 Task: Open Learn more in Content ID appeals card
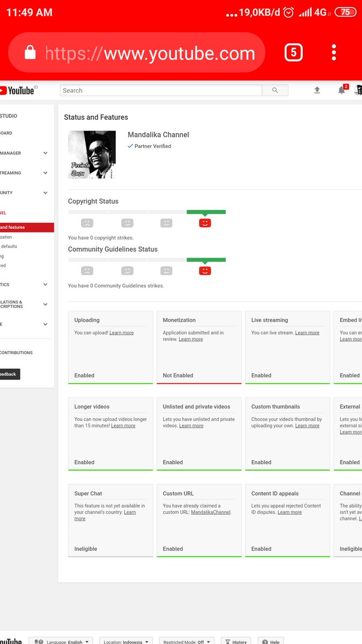(x=290, y=512)
